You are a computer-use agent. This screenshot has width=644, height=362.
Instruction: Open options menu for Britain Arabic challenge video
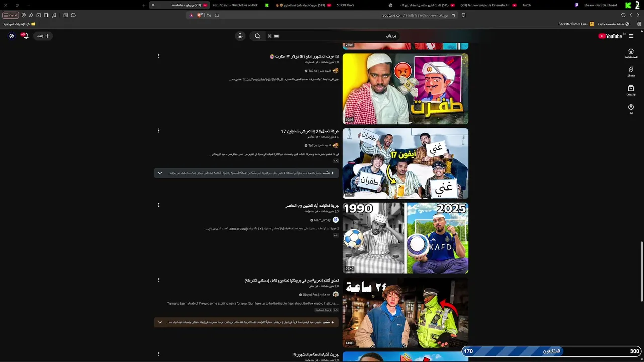click(159, 280)
